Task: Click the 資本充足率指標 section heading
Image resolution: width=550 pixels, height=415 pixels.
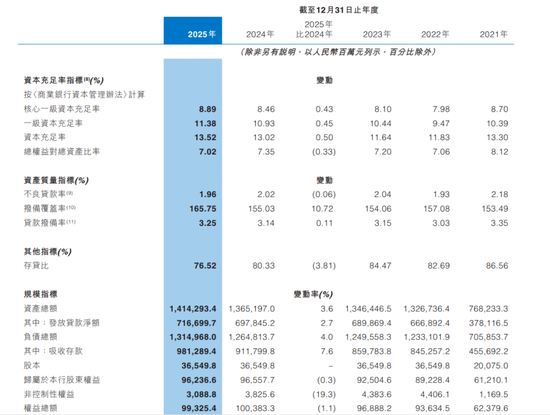Action: (x=63, y=80)
